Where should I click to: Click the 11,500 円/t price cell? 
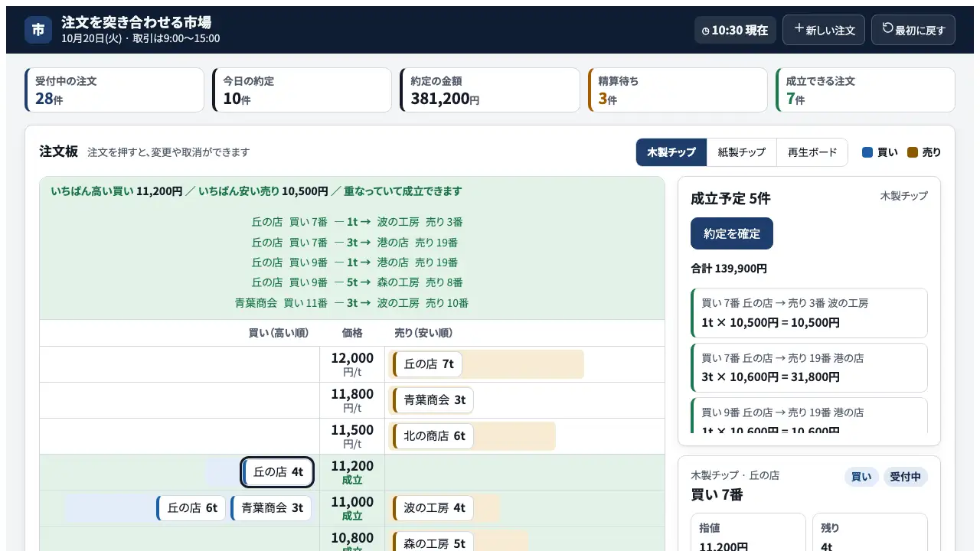[352, 436]
